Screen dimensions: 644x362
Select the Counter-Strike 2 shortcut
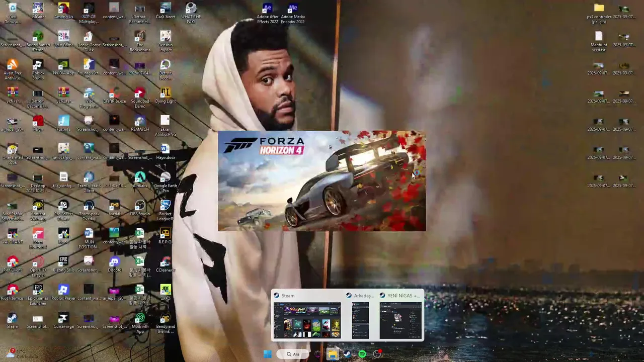[x=89, y=70]
